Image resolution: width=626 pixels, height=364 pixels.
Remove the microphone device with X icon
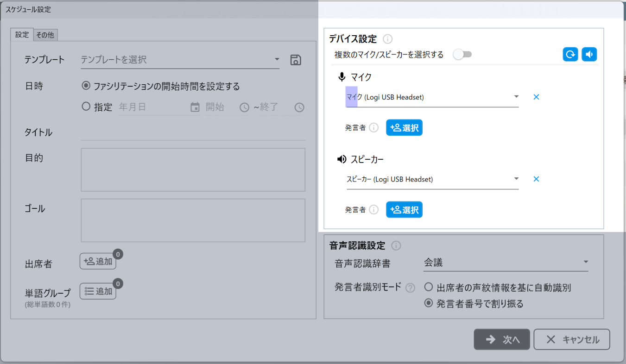coord(536,97)
